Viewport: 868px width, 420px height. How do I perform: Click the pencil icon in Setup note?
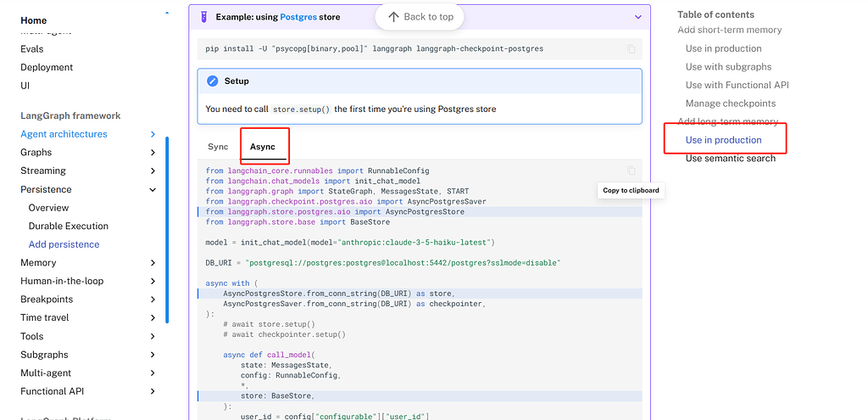pyautogui.click(x=213, y=81)
